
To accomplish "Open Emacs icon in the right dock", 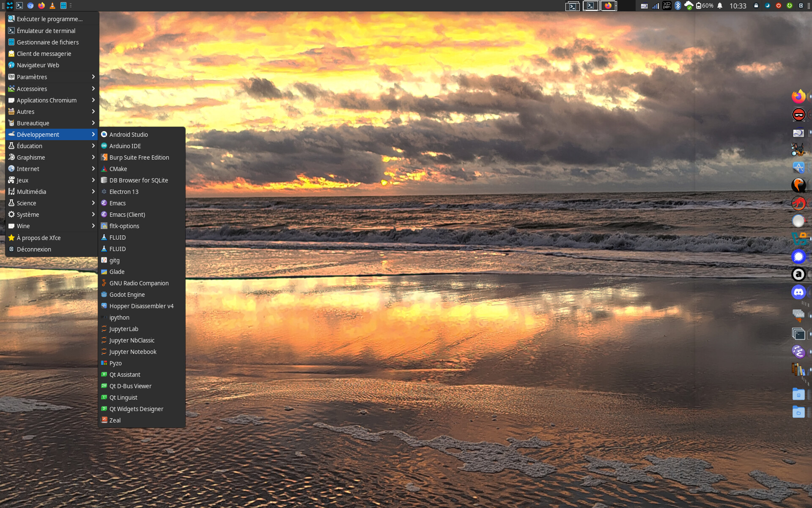I will pyautogui.click(x=798, y=351).
